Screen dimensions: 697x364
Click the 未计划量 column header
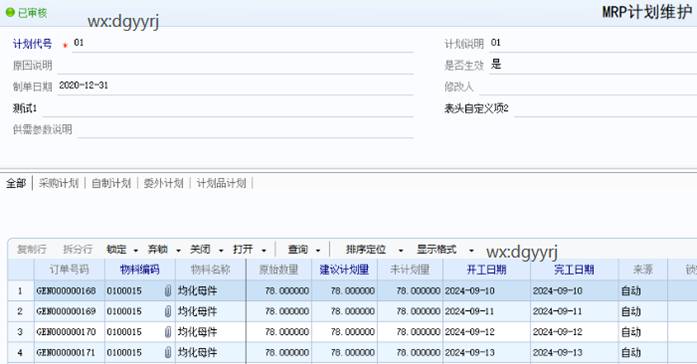pos(410,270)
